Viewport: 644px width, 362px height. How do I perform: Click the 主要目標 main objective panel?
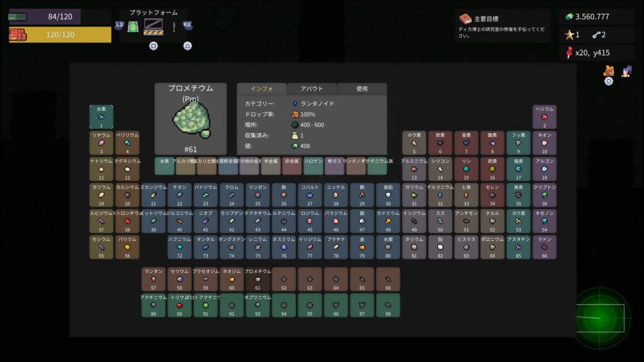(x=503, y=26)
